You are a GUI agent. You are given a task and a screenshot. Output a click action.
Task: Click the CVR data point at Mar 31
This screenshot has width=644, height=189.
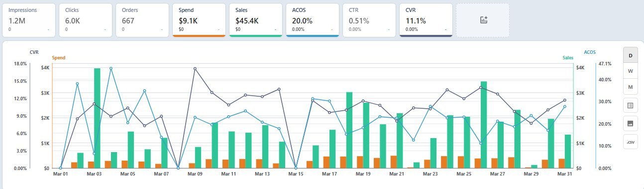[x=565, y=100]
